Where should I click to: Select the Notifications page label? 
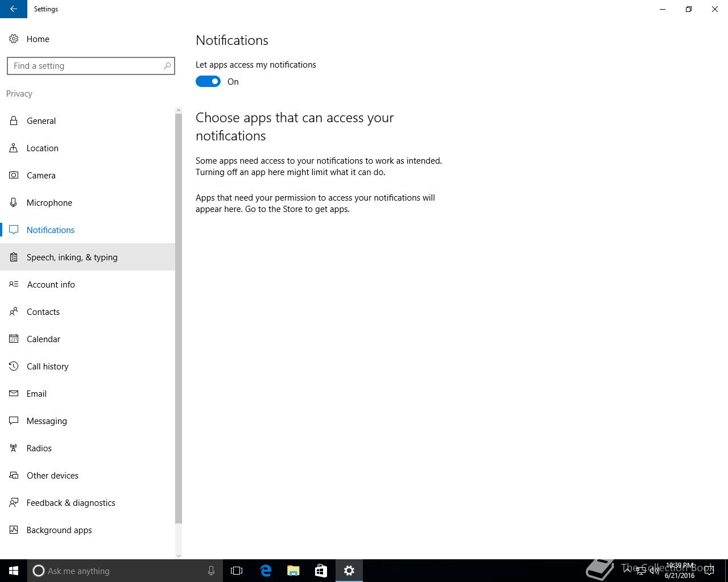click(x=51, y=230)
